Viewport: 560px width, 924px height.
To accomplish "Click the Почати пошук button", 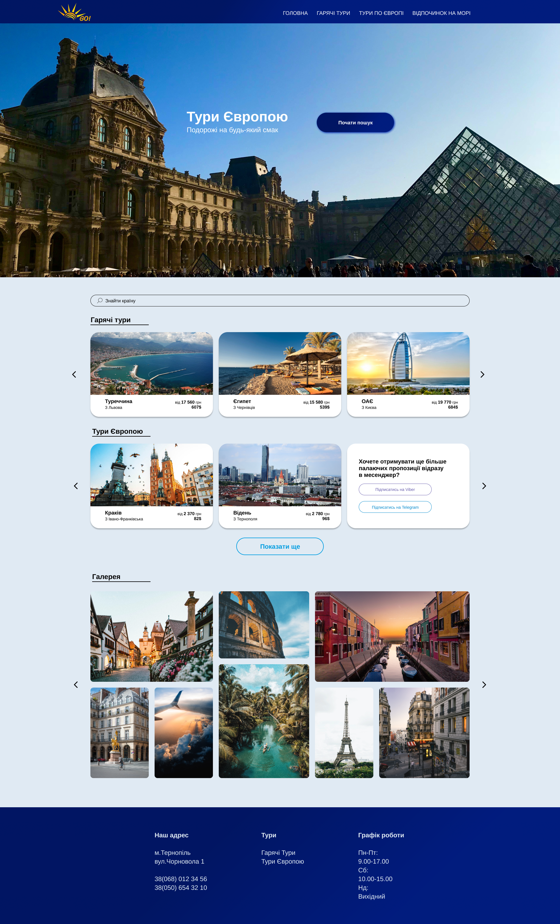I will point(355,123).
